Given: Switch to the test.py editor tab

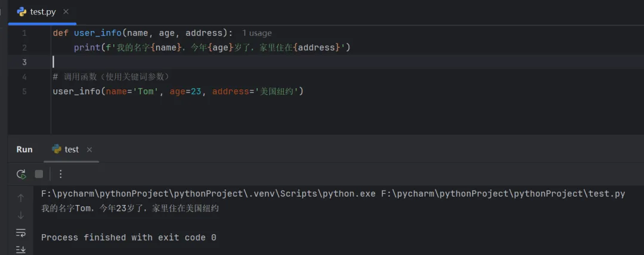Looking at the screenshot, I should (x=42, y=12).
